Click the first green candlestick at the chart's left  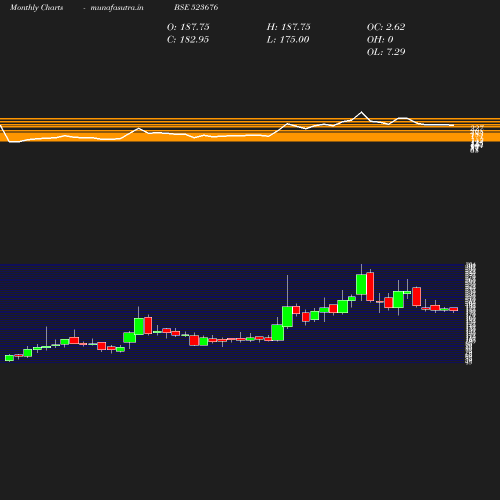(9, 358)
